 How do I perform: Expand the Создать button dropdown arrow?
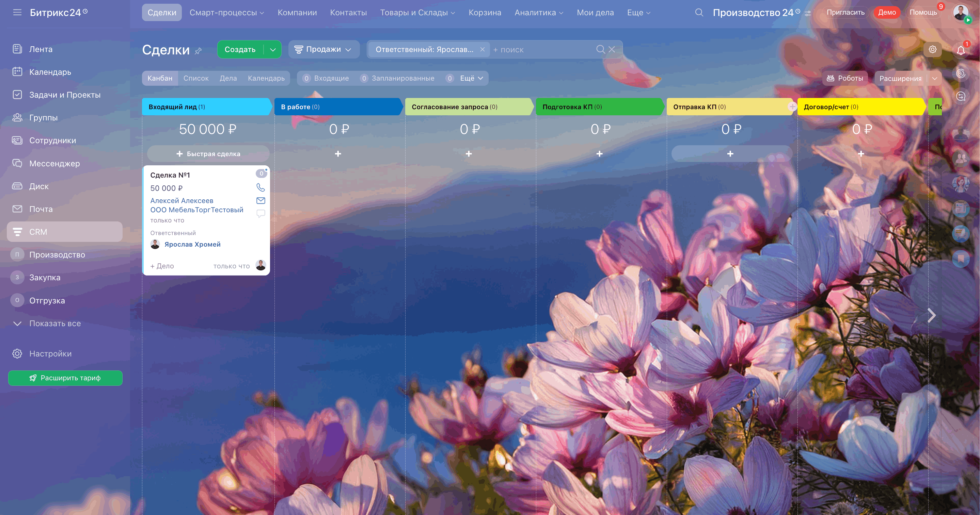click(x=273, y=49)
